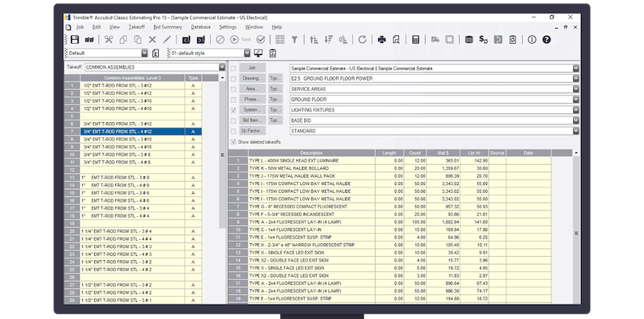Click the pencil edit icon
Screen dimensions: 644x319
pyautogui.click(x=167, y=39)
